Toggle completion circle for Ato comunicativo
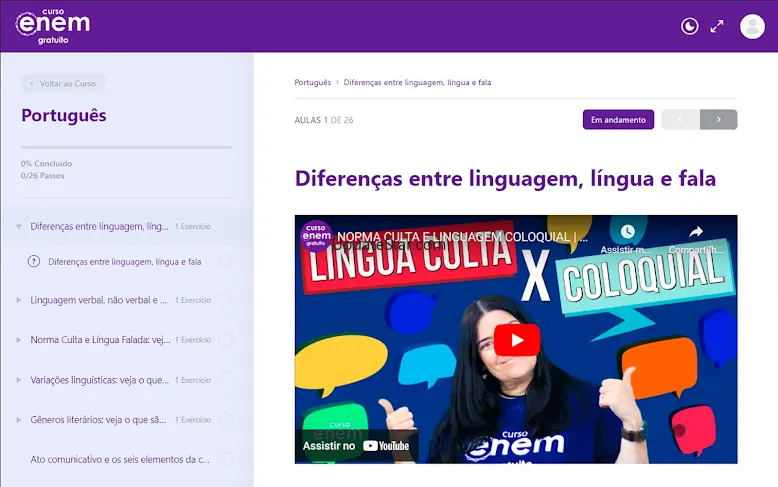The width and height of the screenshot is (778, 487). 225,459
